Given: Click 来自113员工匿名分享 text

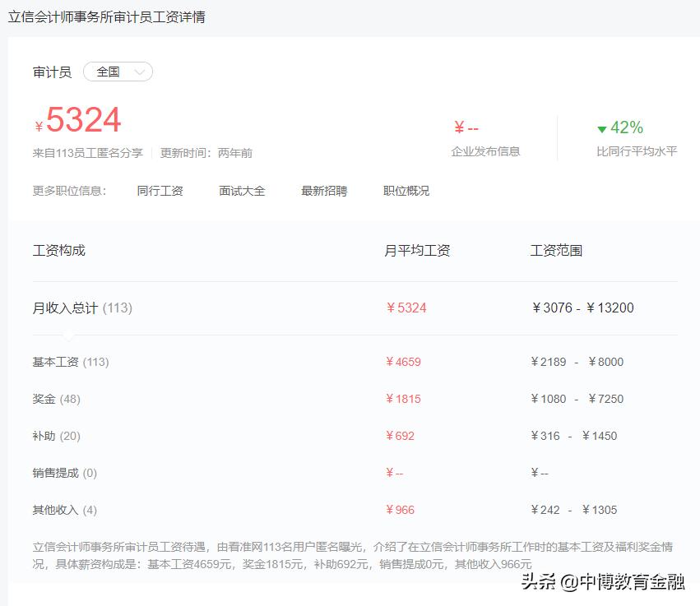Looking at the screenshot, I should (89, 152).
